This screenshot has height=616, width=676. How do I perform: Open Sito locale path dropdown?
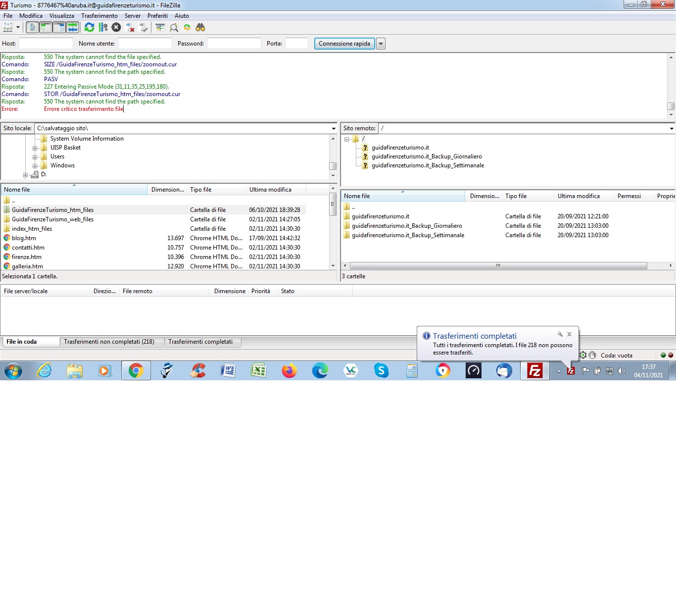tap(334, 128)
